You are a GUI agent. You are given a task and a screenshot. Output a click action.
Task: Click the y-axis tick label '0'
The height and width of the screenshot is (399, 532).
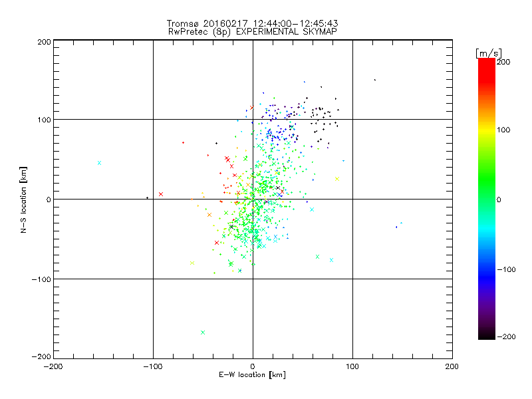coord(49,199)
